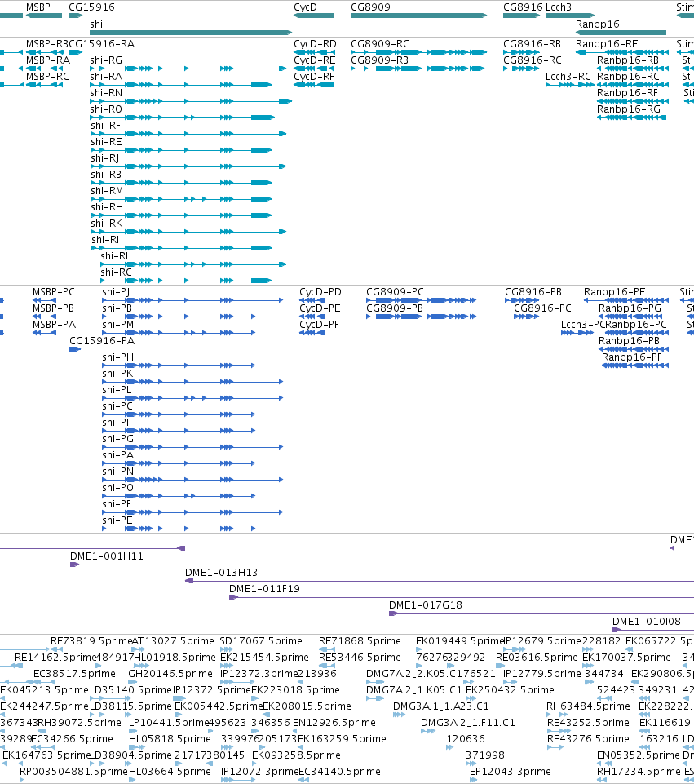Select EST EC34140.5prime label
This screenshot has width=694, height=784.
[x=339, y=772]
